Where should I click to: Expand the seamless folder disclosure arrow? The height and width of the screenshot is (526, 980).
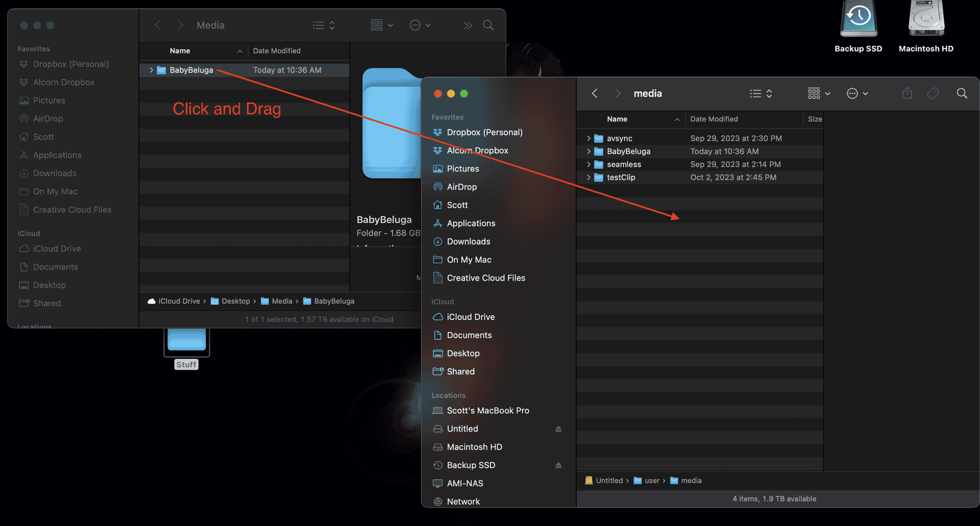coord(589,164)
